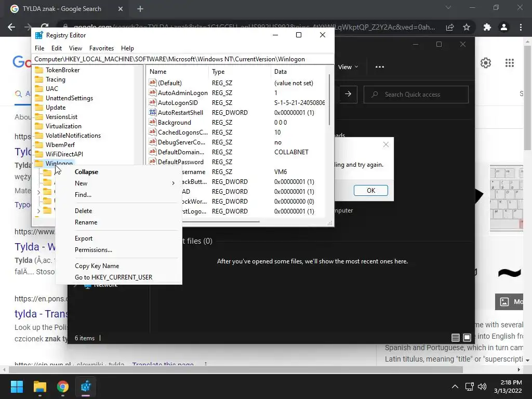Click the Search Quick access field
This screenshot has width=532, height=399.
click(416, 95)
